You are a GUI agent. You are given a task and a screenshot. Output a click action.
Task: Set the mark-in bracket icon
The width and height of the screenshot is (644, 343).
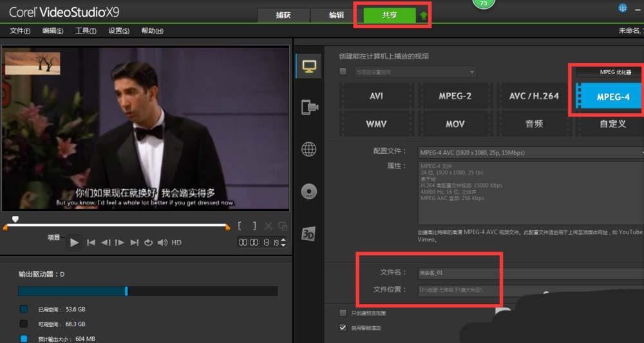[240, 226]
